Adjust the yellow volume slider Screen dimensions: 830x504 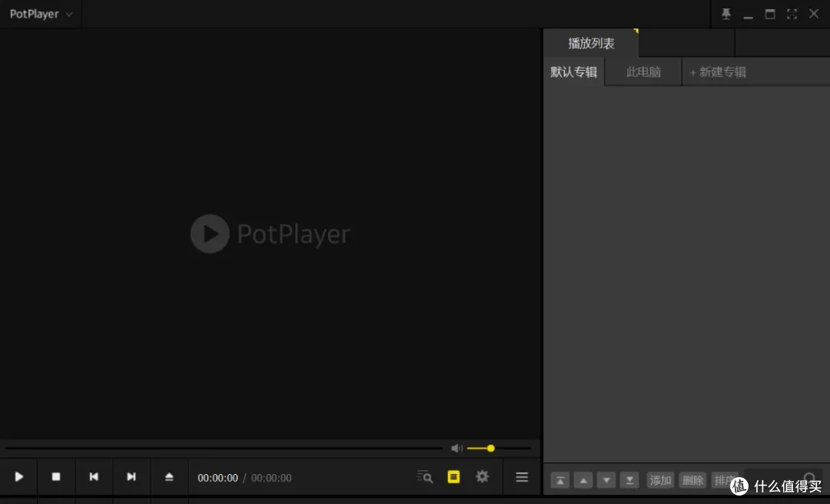click(499, 449)
